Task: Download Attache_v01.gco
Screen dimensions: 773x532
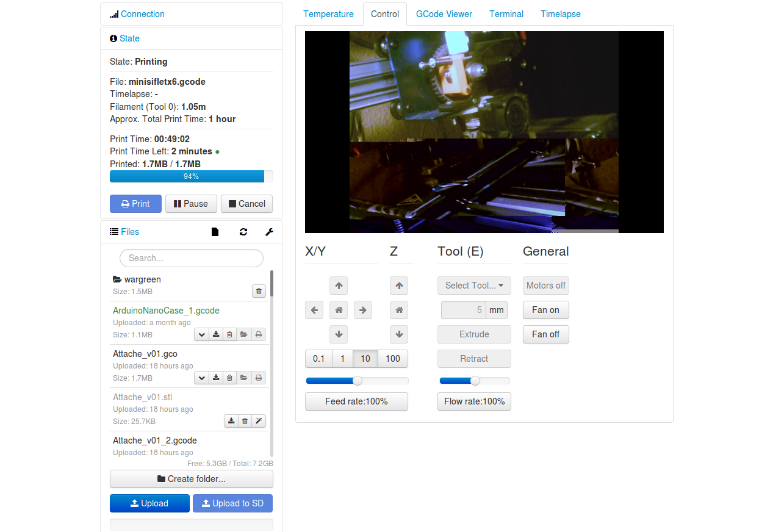Action: (x=216, y=378)
